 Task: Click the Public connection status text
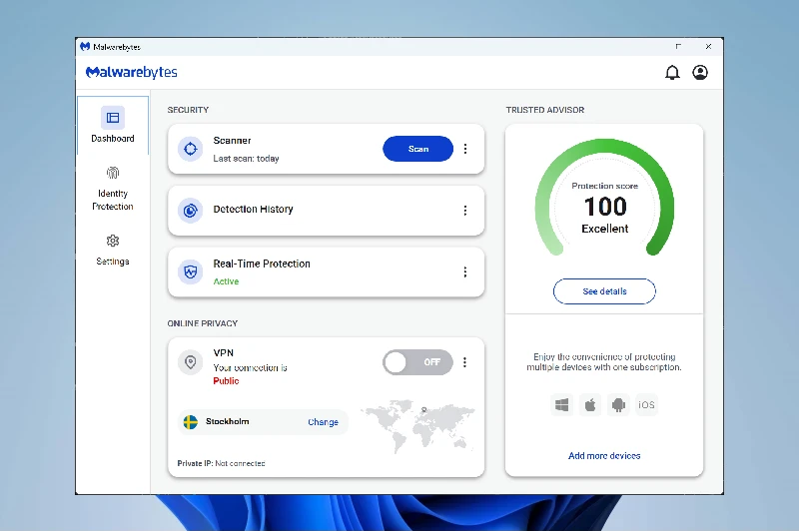(226, 381)
